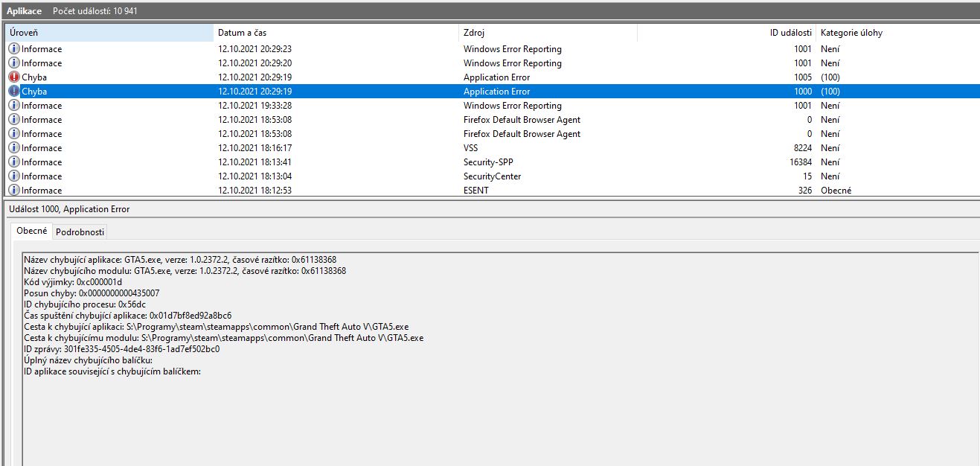Click the 'Kód výjimky: 0xc000001d' line
980x466 pixels.
[73, 281]
